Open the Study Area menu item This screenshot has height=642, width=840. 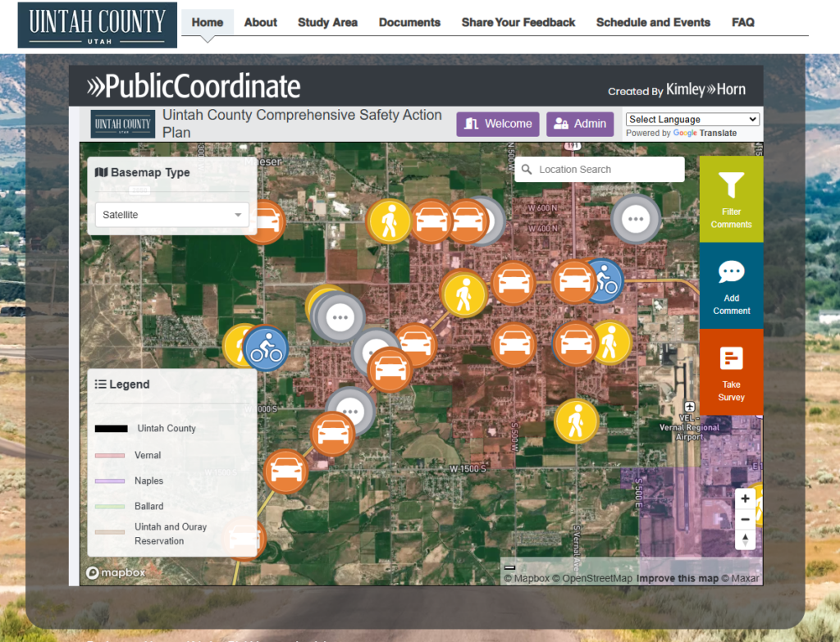327,22
